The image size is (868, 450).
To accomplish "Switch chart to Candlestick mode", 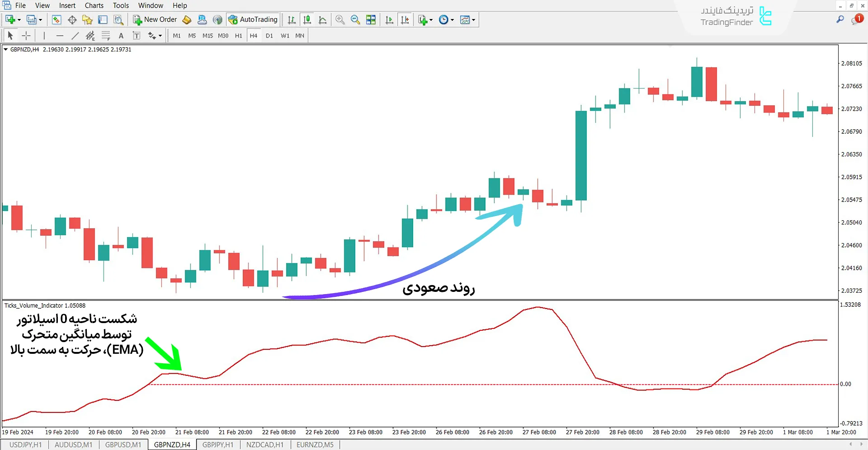I will pyautogui.click(x=307, y=19).
